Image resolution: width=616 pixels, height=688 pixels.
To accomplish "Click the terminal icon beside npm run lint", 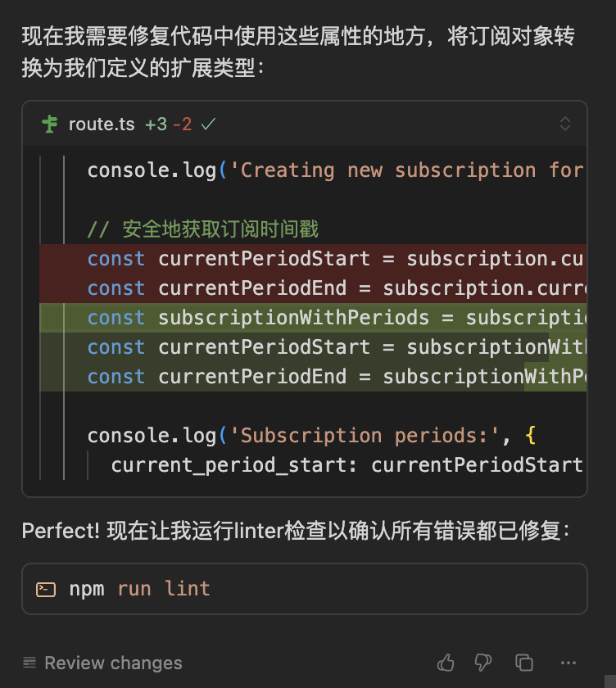I will click(x=46, y=589).
